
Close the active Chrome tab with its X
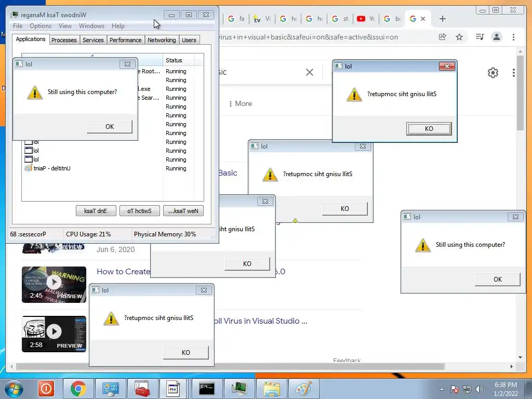[423, 19]
